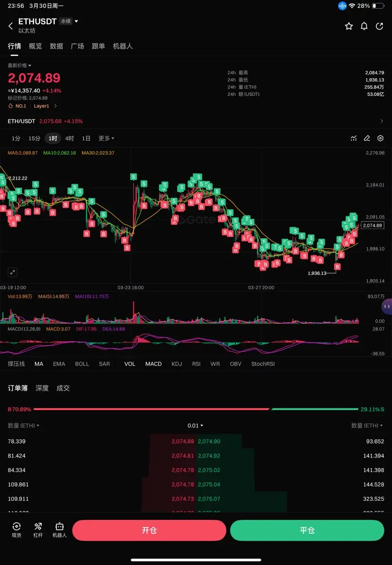This screenshot has width=392, height=565.
Task: Open Spot trading (现货) icon
Action: pos(17,530)
